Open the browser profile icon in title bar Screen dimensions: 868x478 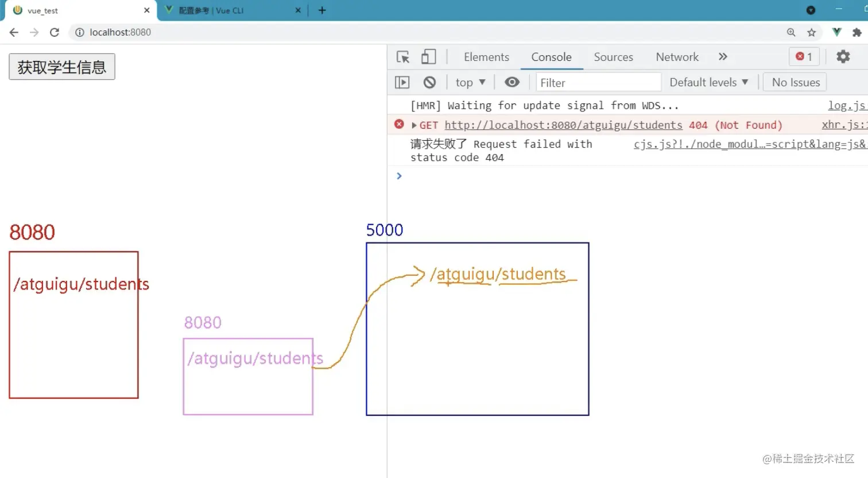click(x=811, y=10)
